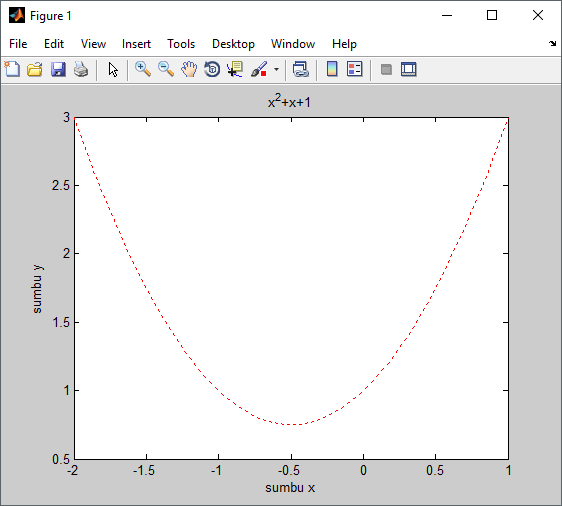Image resolution: width=562 pixels, height=506 pixels.
Task: Save the figure with the floppy icon
Action: 58,69
